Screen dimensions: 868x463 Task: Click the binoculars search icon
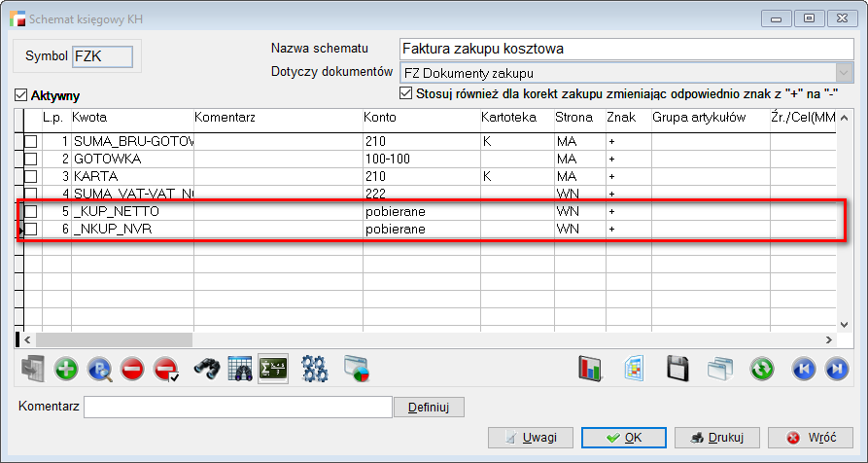click(x=206, y=368)
